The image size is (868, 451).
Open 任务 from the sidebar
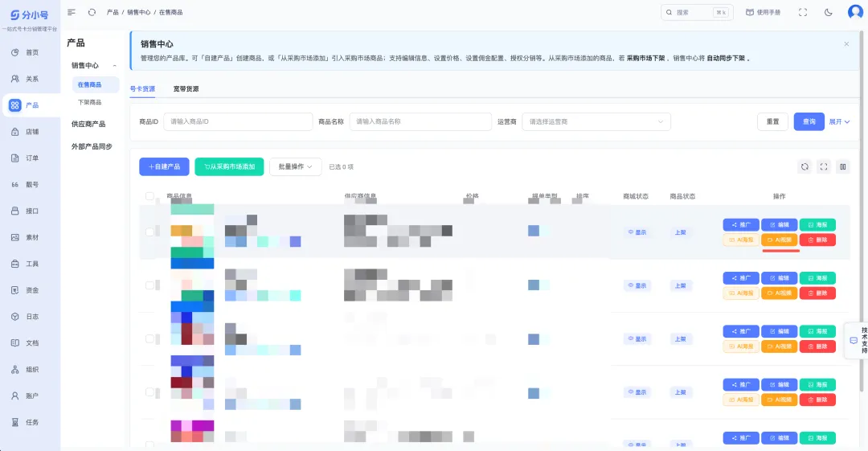point(31,422)
